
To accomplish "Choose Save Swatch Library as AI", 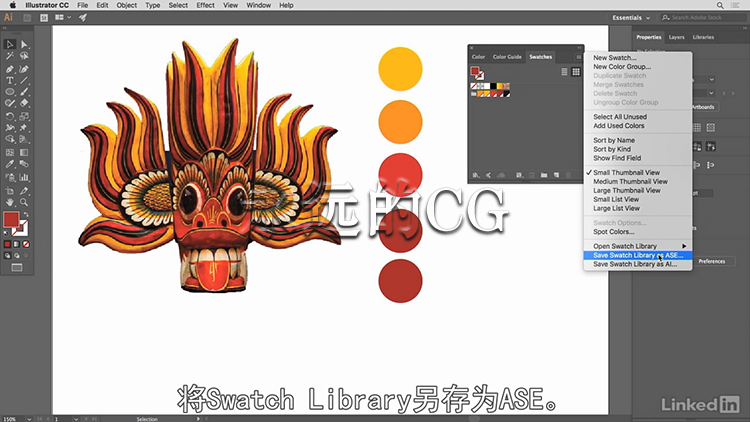I will pyautogui.click(x=638, y=264).
